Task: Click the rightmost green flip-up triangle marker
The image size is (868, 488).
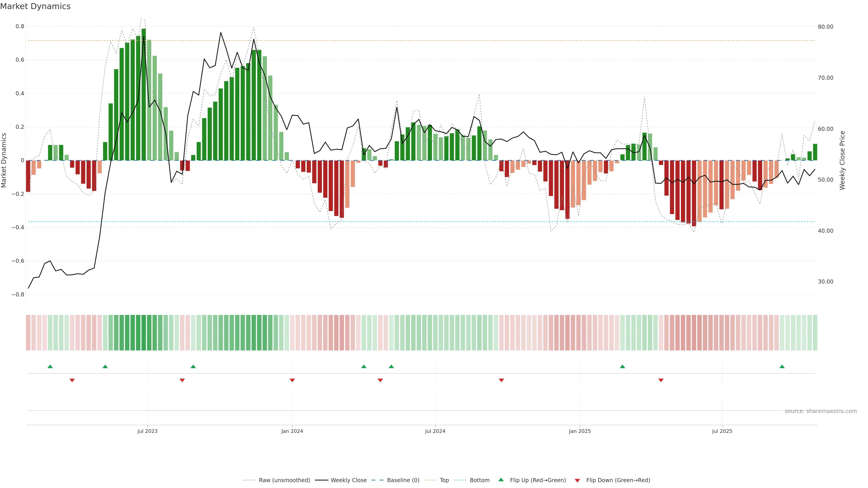Action: click(x=782, y=366)
